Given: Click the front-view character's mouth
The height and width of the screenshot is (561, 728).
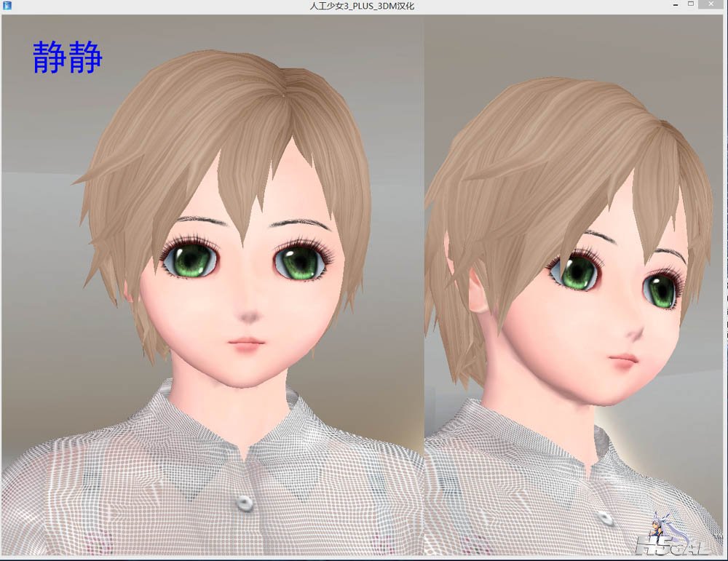Looking at the screenshot, I should (x=245, y=342).
